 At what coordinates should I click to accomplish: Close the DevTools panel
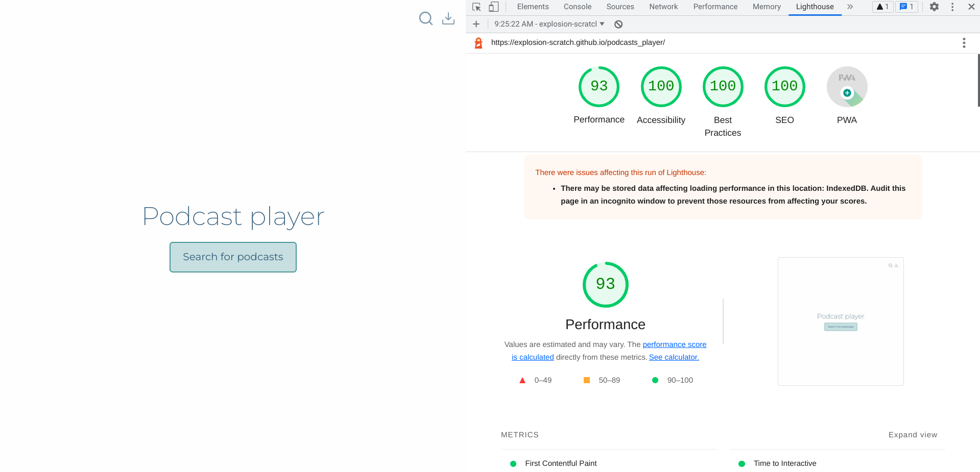click(971, 7)
